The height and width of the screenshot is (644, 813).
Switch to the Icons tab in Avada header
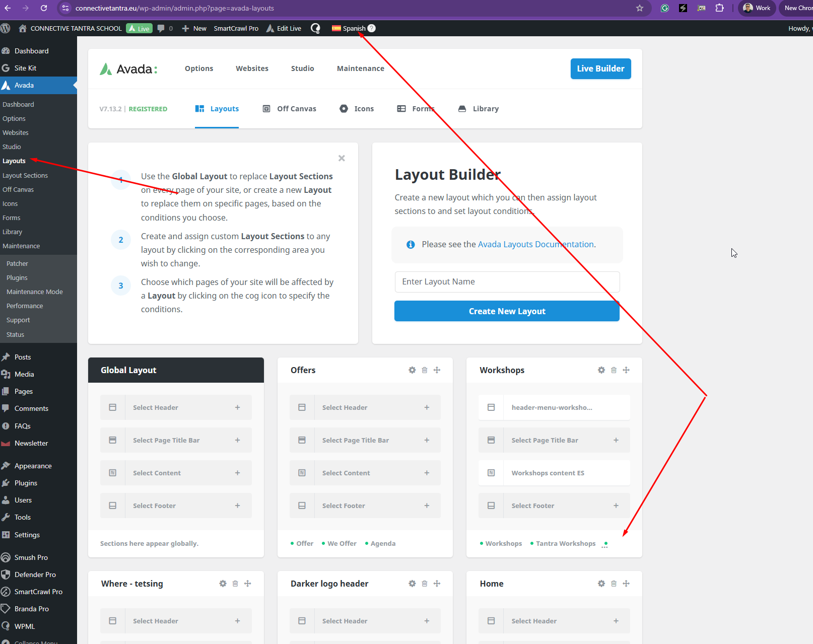[357, 109]
